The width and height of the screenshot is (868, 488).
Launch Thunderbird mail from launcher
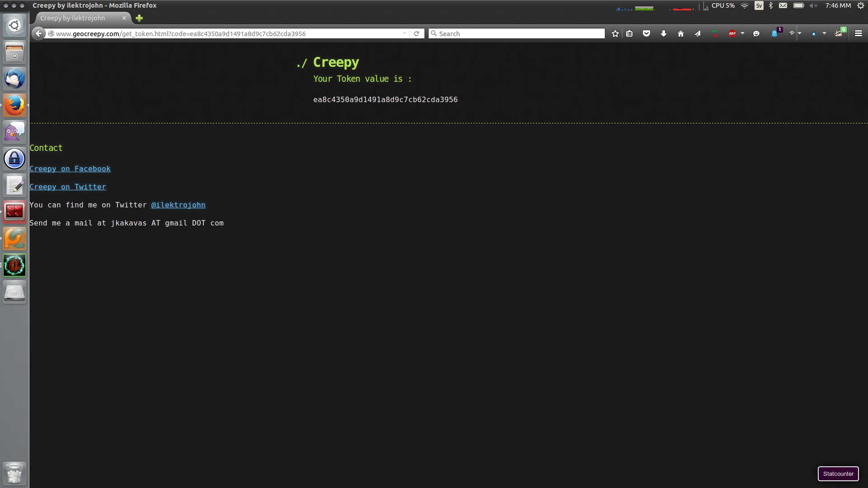click(14, 79)
